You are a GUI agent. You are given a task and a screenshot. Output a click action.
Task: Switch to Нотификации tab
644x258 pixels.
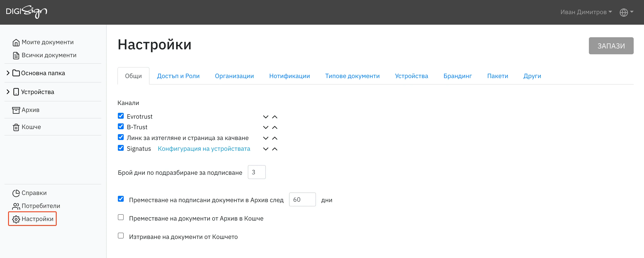point(289,76)
